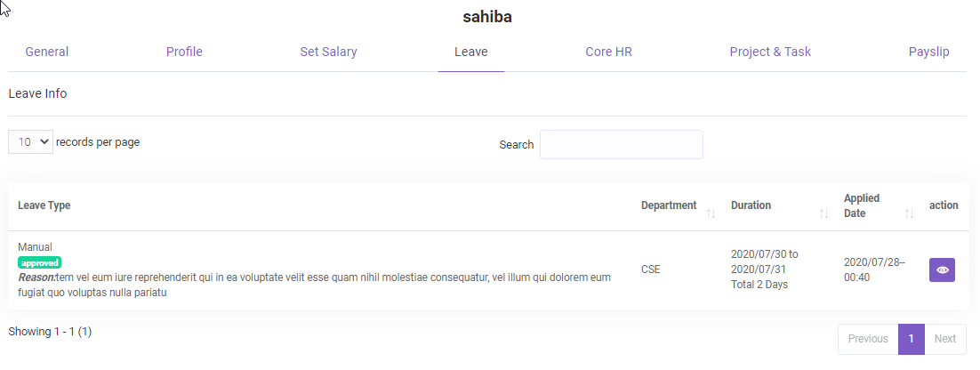
Task: Click the Manual leave type entry
Action: click(x=35, y=246)
